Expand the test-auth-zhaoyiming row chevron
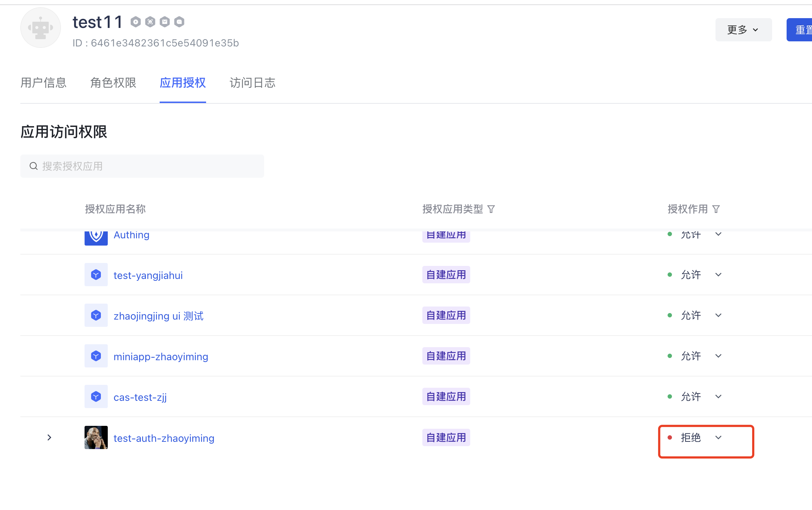Viewport: 812px width, 510px height. point(49,437)
